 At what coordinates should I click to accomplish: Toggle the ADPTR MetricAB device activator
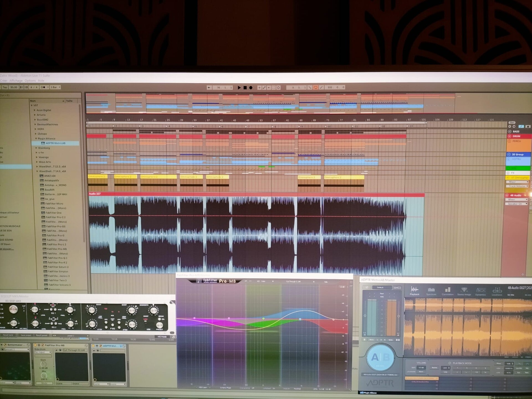pyautogui.click(x=94, y=346)
